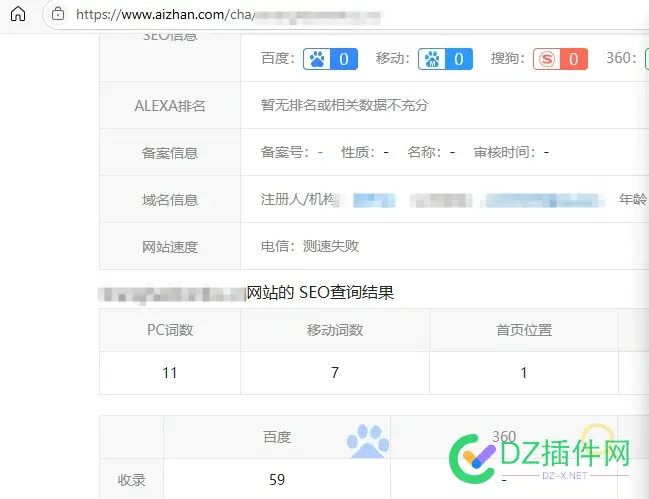
Task: Click the 360 weight label
Action: [x=620, y=59]
